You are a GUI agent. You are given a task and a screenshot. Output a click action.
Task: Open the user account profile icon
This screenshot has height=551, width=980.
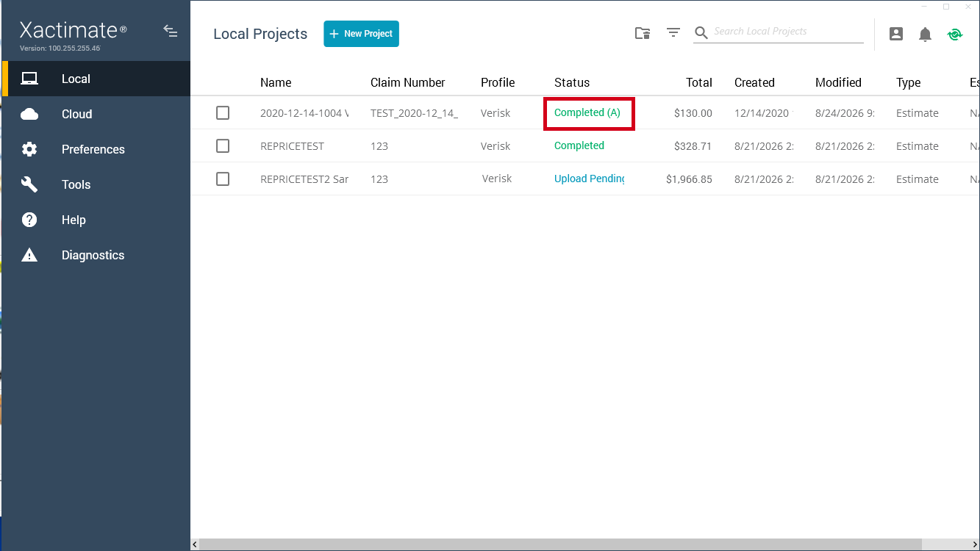895,34
